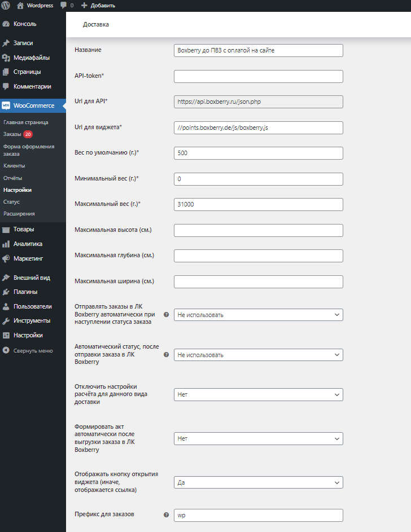Open Отображать кнопку открытия виджета dropdown
The height and width of the screenshot is (532, 411).
pyautogui.click(x=258, y=482)
